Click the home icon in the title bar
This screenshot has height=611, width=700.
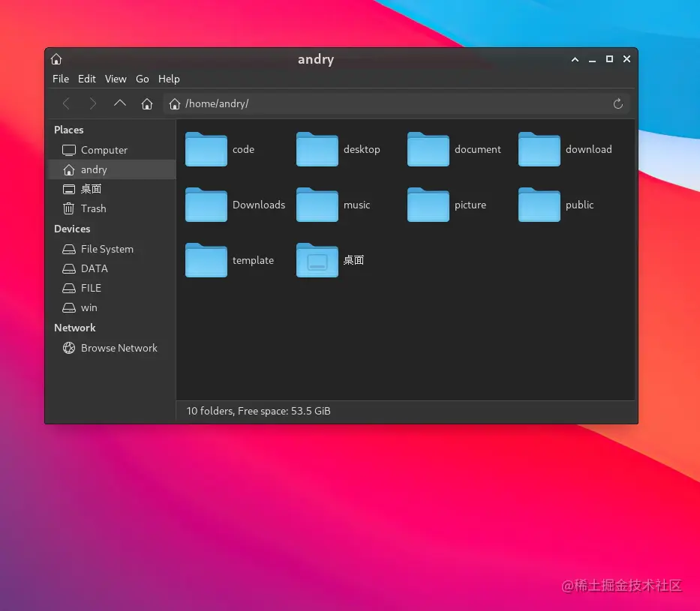tap(56, 59)
